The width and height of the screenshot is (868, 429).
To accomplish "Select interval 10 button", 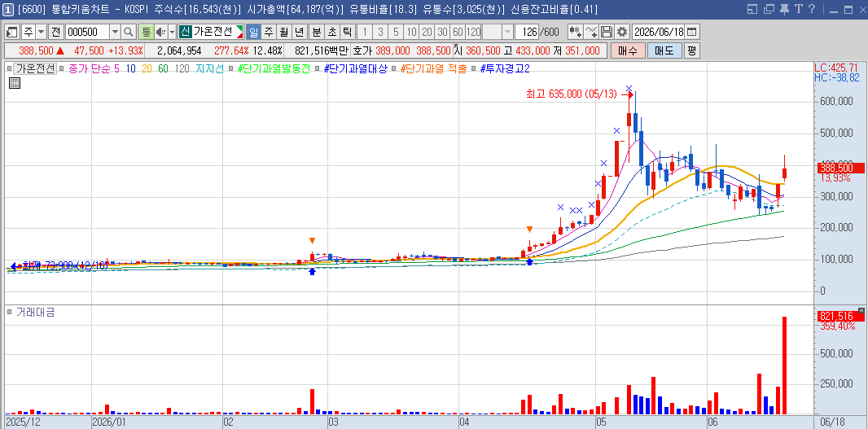I will point(411,32).
